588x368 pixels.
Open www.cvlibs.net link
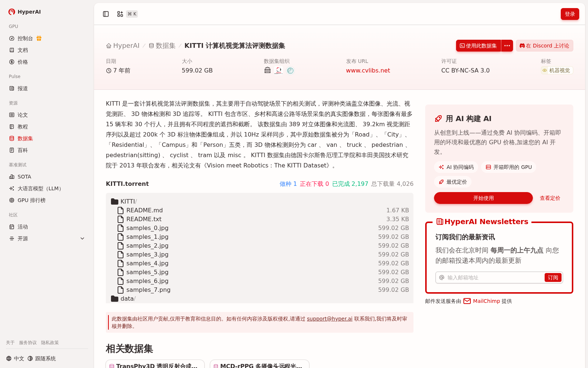368,70
